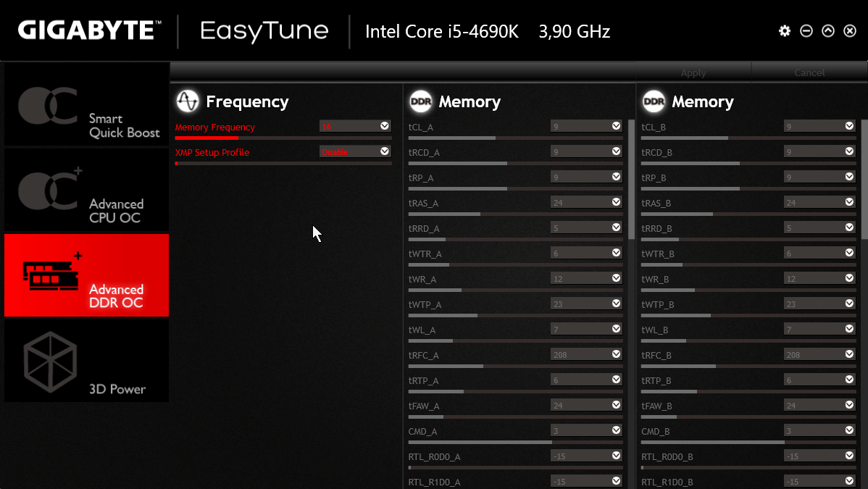Open the tRCD_B dropdown
Image resolution: width=868 pixels, height=489 pixels.
[819, 151]
